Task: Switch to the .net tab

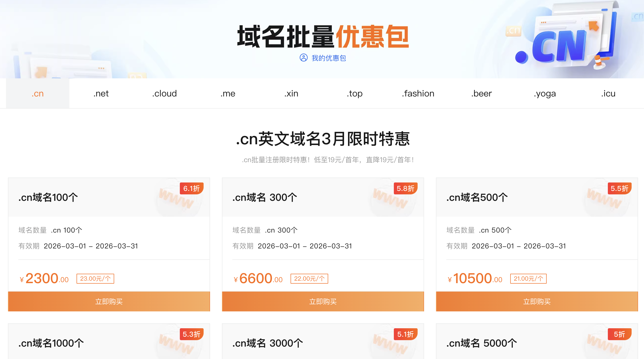Action: [101, 93]
